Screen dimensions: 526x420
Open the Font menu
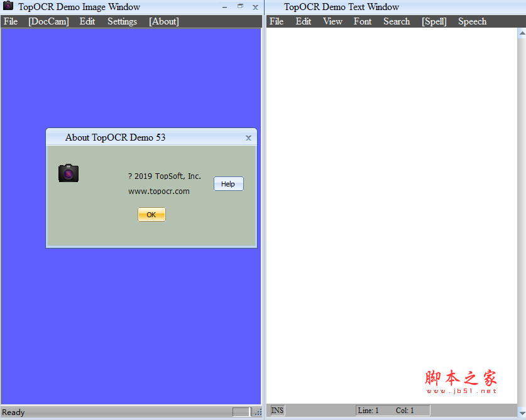click(x=363, y=21)
